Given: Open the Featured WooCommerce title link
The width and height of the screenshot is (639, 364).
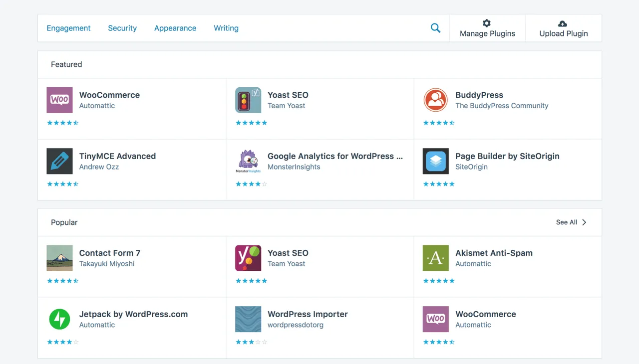Looking at the screenshot, I should click(x=109, y=95).
